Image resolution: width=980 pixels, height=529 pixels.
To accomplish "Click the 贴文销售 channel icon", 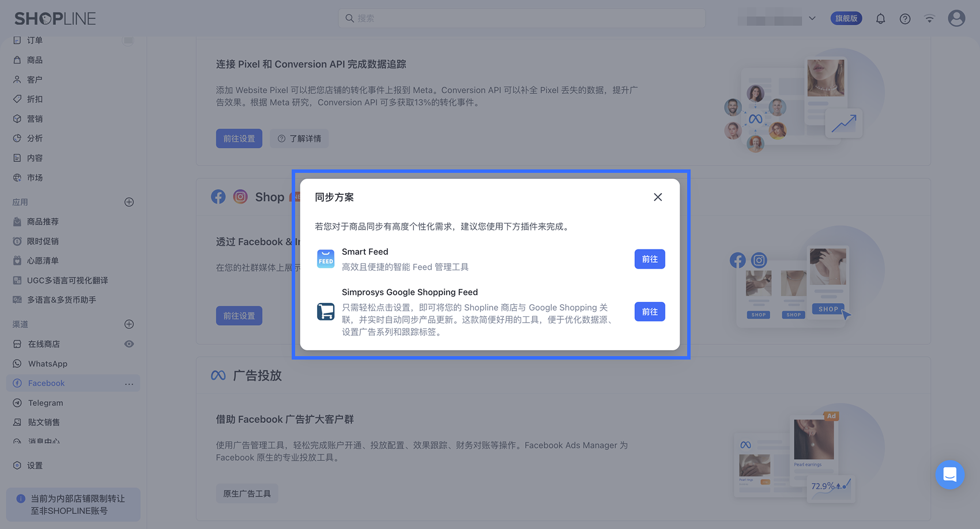I will tap(17, 422).
